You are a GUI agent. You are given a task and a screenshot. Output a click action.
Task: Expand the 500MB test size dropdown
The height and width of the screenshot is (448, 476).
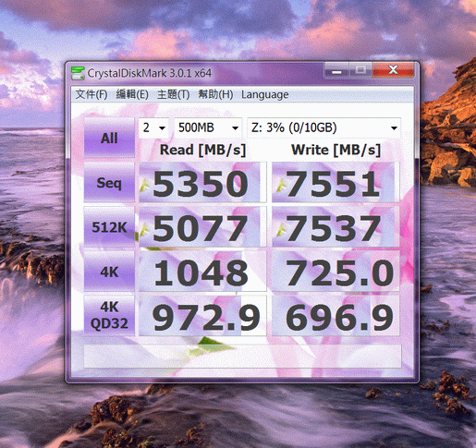(208, 127)
